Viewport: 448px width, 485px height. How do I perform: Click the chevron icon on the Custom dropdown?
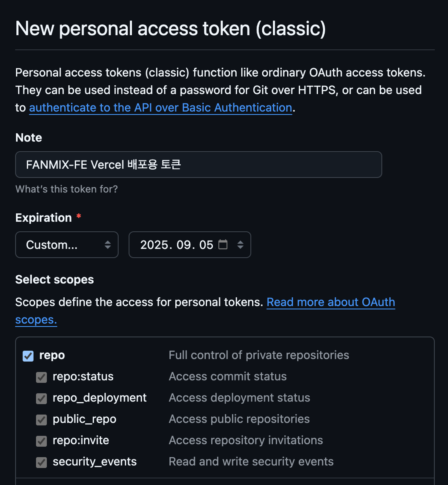[108, 245]
